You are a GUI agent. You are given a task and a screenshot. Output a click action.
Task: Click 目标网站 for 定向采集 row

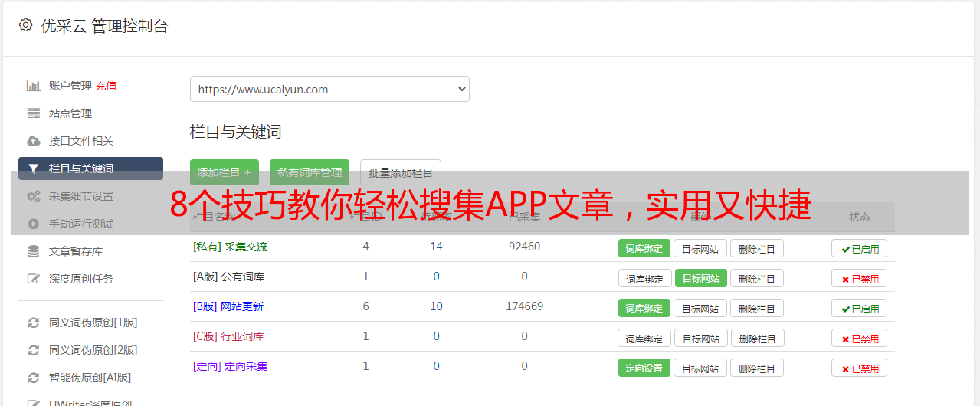coord(700,368)
